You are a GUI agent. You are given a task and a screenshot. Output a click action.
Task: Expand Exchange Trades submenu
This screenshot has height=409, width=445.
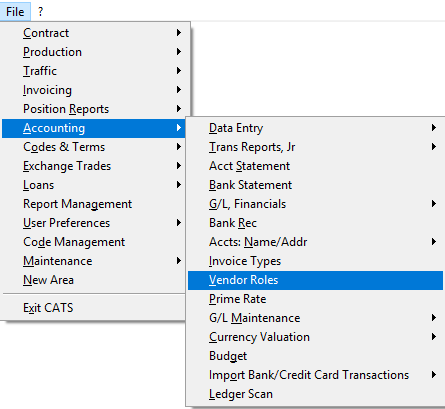pyautogui.click(x=94, y=166)
